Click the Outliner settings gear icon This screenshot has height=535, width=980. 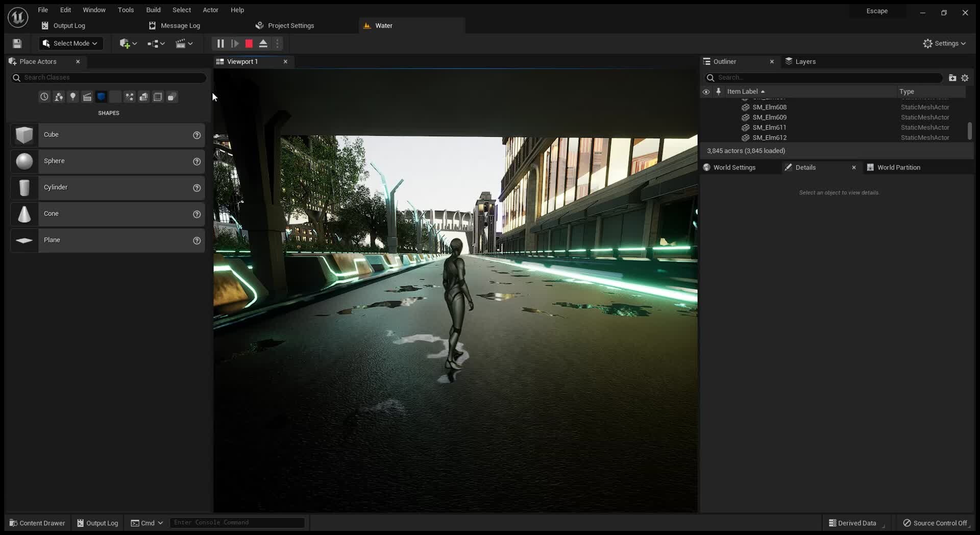click(x=965, y=78)
